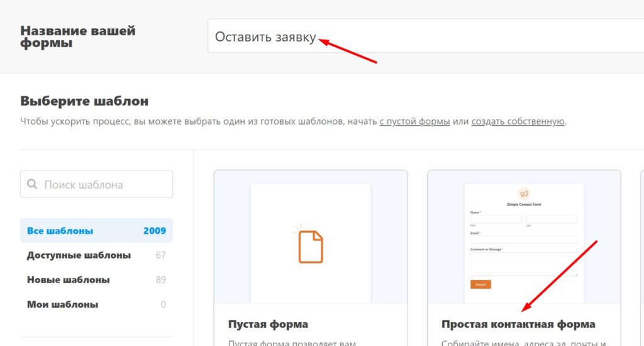Select the 'Все шаблоны' category

coord(96,230)
